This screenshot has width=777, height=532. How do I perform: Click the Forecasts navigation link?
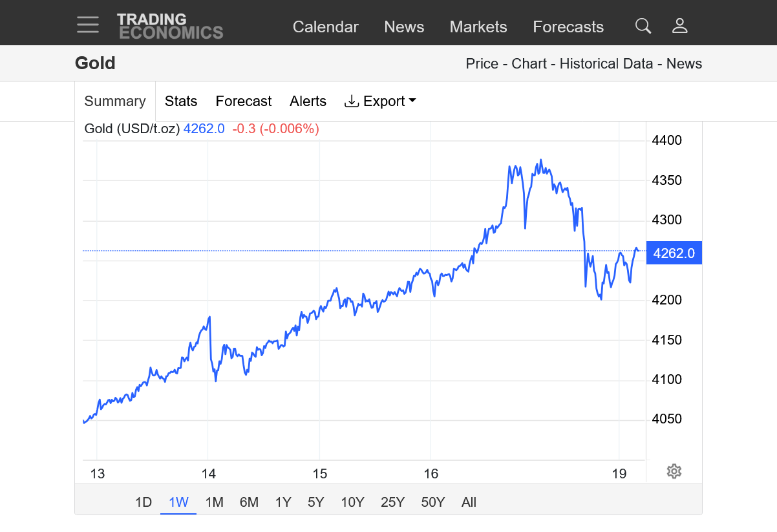[x=568, y=27]
